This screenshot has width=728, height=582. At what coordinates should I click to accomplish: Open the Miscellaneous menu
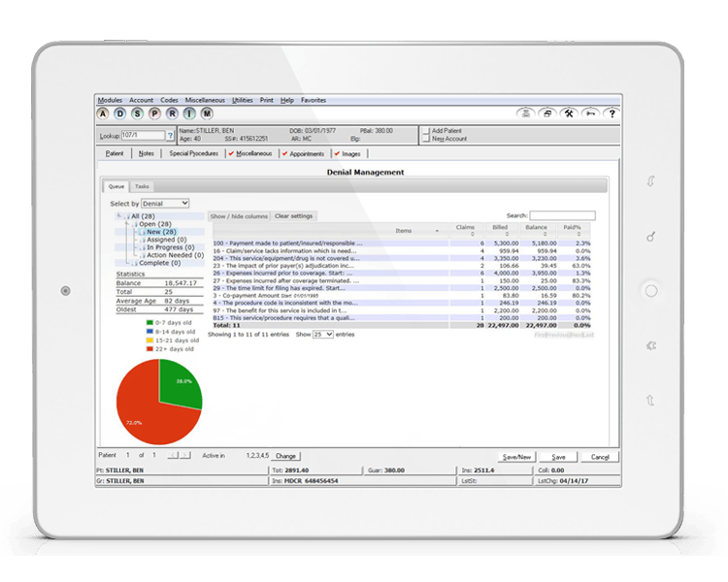(x=205, y=100)
